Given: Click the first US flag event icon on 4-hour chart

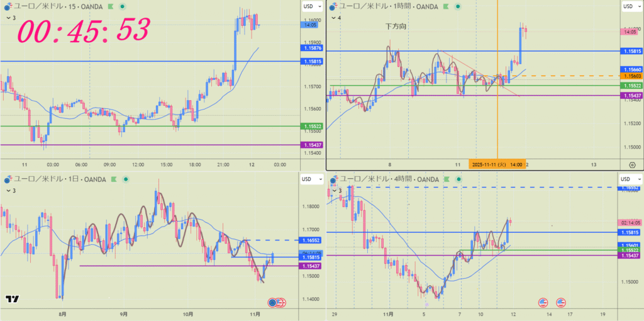Looking at the screenshot, I should tap(543, 301).
